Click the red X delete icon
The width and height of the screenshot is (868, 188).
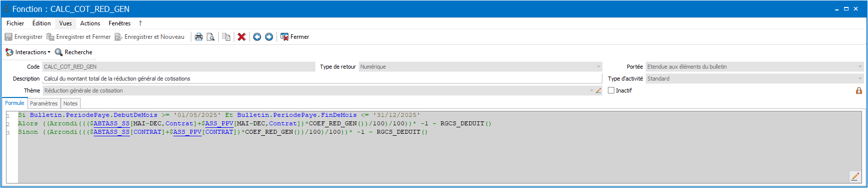242,37
